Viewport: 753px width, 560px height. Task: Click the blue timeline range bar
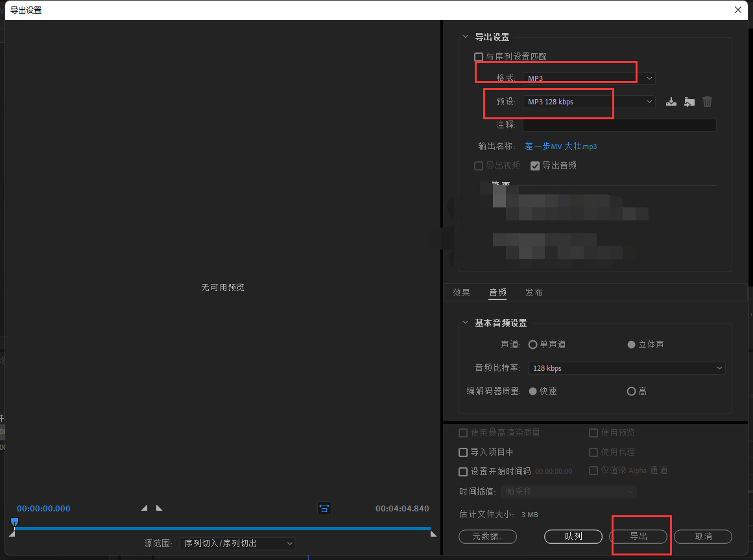(222, 529)
